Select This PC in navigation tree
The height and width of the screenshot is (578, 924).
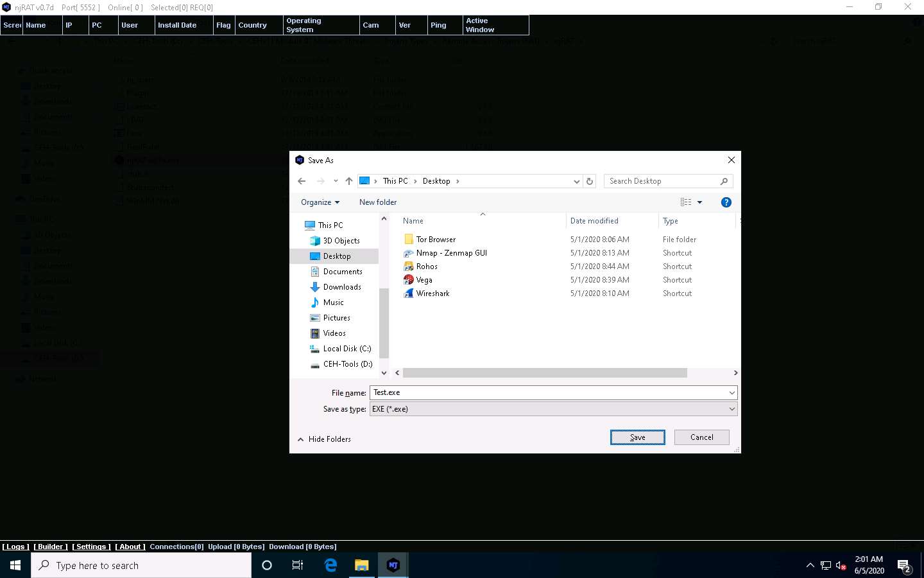tap(330, 225)
